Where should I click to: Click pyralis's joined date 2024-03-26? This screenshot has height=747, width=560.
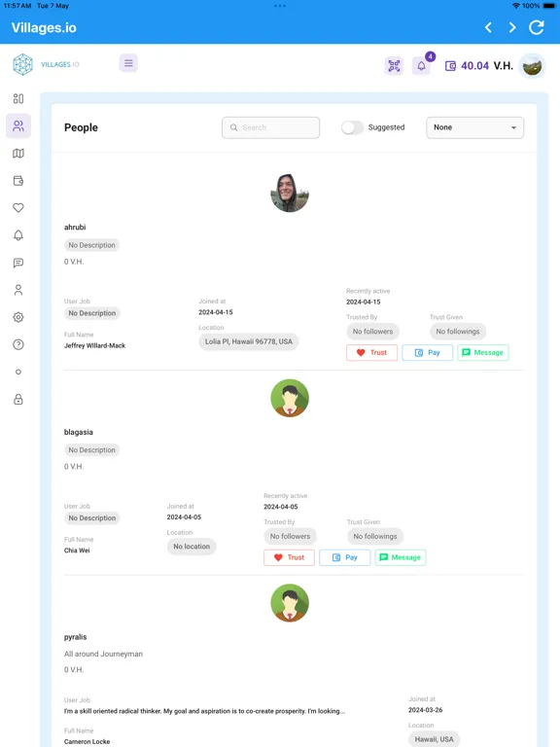[425, 710]
